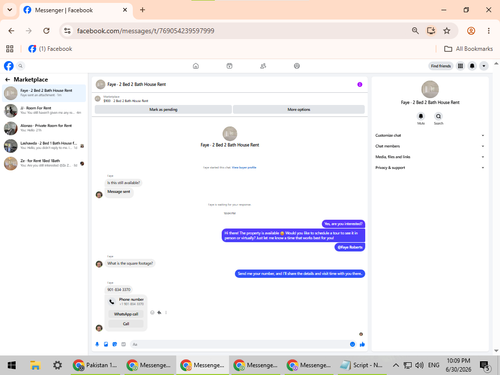Screen dimensions: 500x375
Task: Click the Mark as pending button
Action: (163, 109)
